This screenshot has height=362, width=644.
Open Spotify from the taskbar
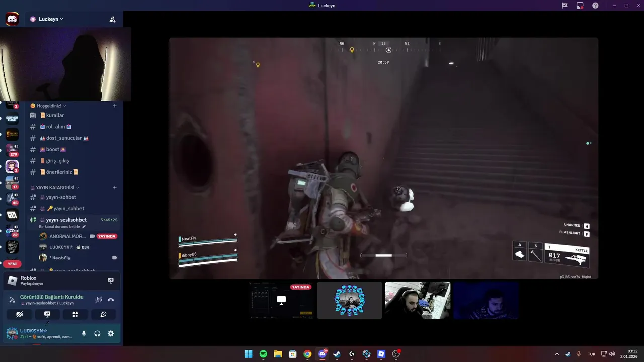pos(263,354)
